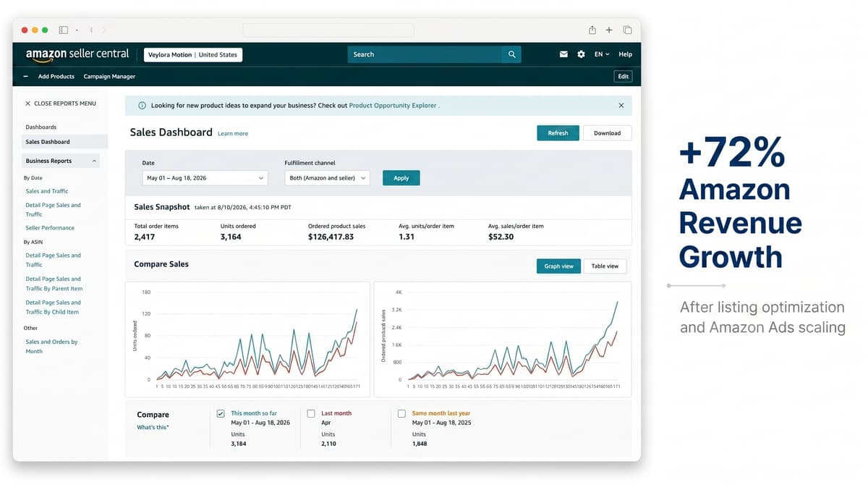The width and height of the screenshot is (868, 485).
Task: Check the Last month checkbox
Action: pyautogui.click(x=311, y=413)
